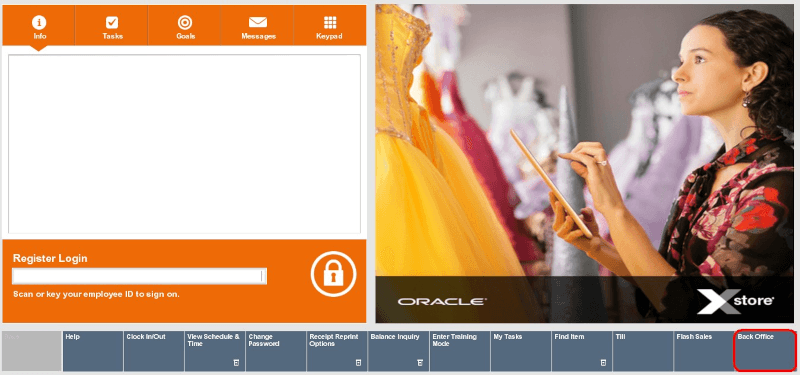Click the padlock login icon
Screen dimensions: 800x375
(333, 274)
